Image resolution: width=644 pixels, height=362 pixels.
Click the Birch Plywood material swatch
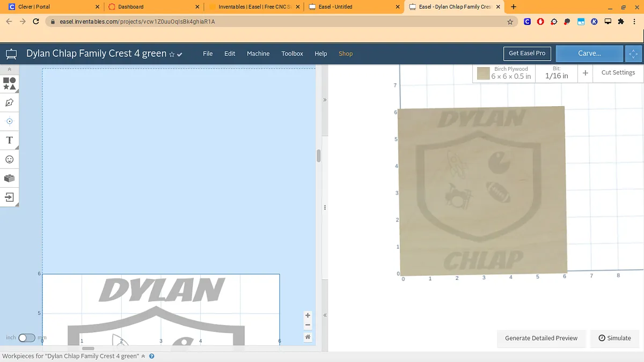pos(484,73)
